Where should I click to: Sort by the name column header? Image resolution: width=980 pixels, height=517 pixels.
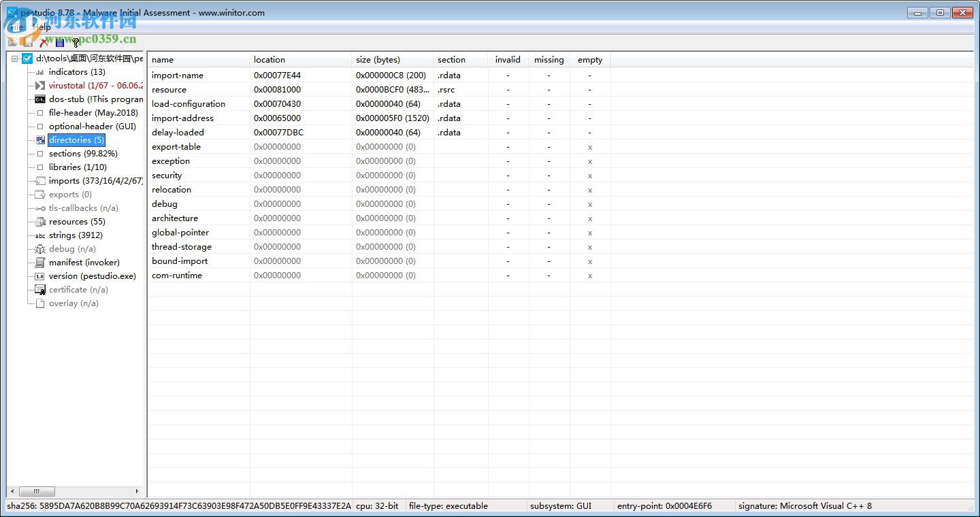pyautogui.click(x=199, y=60)
